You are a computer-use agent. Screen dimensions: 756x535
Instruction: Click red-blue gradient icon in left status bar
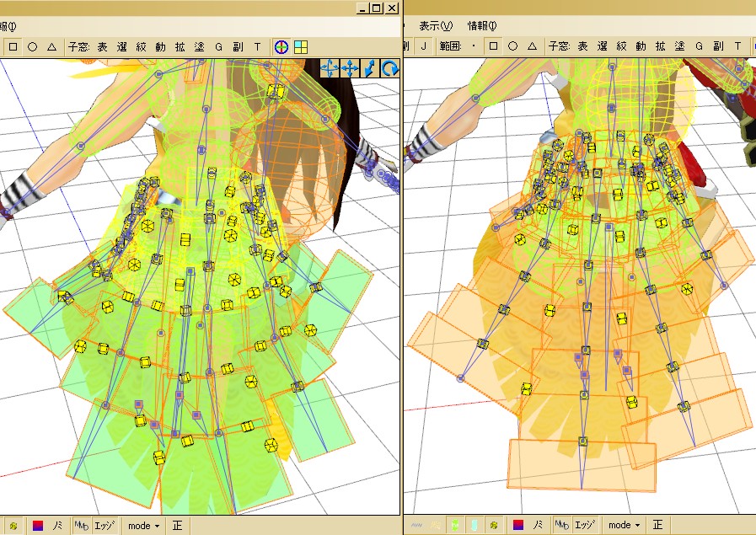tap(37, 526)
